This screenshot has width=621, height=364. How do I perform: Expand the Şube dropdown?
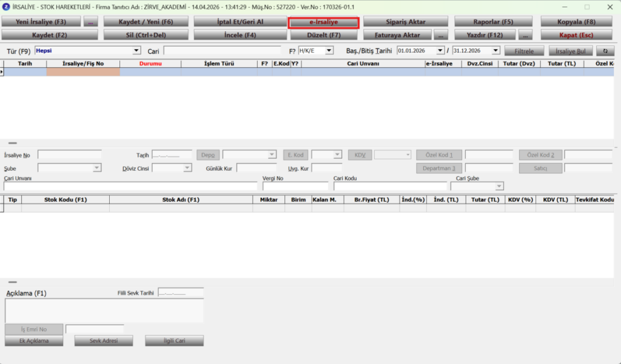(x=96, y=168)
